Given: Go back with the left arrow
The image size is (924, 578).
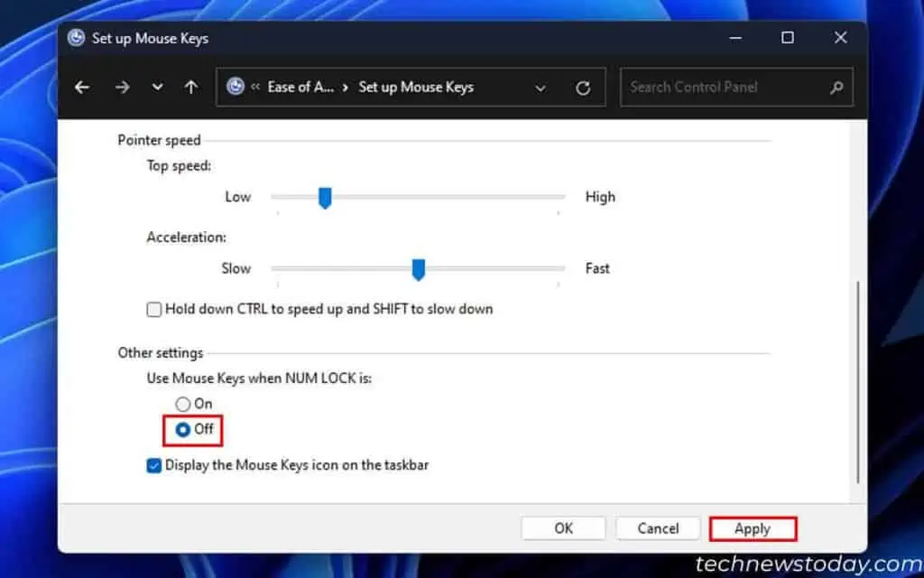Looking at the screenshot, I should tap(82, 88).
